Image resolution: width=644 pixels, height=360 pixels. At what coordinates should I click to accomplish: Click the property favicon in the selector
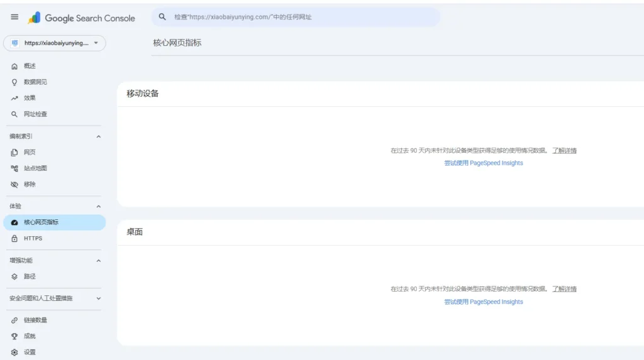coord(15,43)
